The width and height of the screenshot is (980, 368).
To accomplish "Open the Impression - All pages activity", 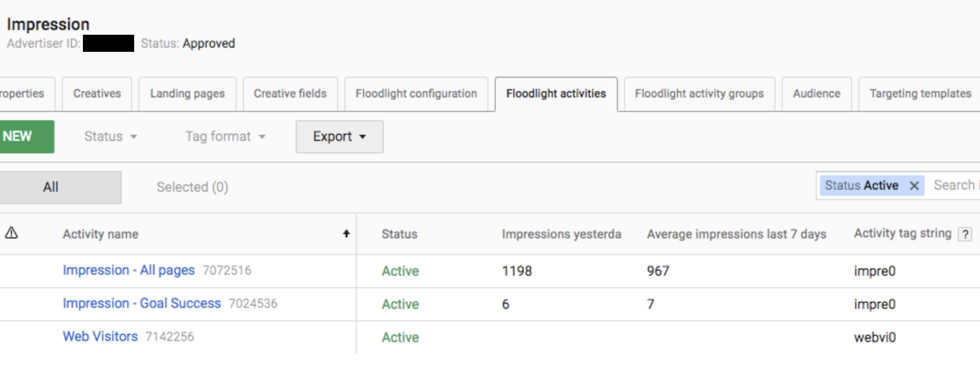I will pos(128,270).
